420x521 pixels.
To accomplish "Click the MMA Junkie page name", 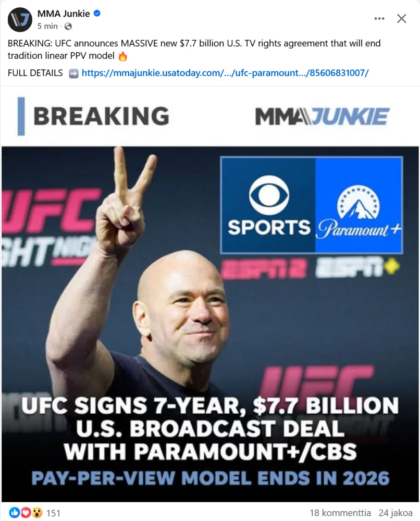I will pyautogui.click(x=64, y=14).
